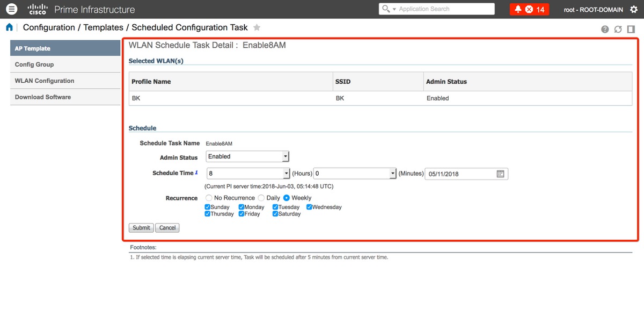Submit the schedule task
The width and height of the screenshot is (644, 323).
142,228
